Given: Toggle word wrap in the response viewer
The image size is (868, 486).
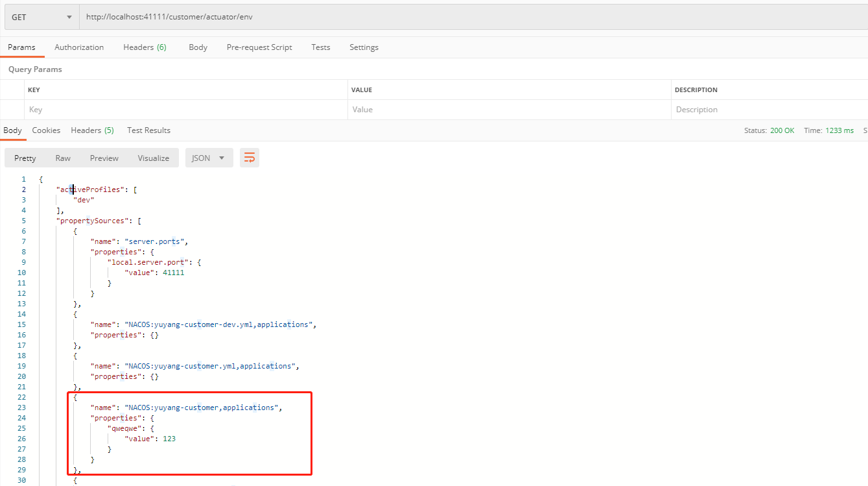Looking at the screenshot, I should point(250,157).
